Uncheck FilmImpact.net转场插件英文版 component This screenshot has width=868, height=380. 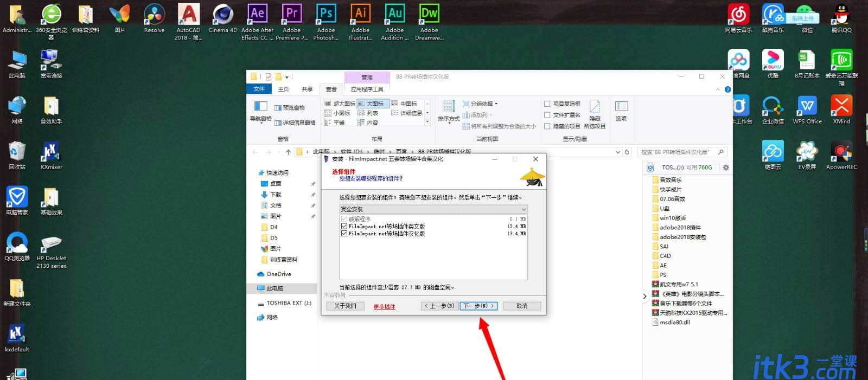344,227
